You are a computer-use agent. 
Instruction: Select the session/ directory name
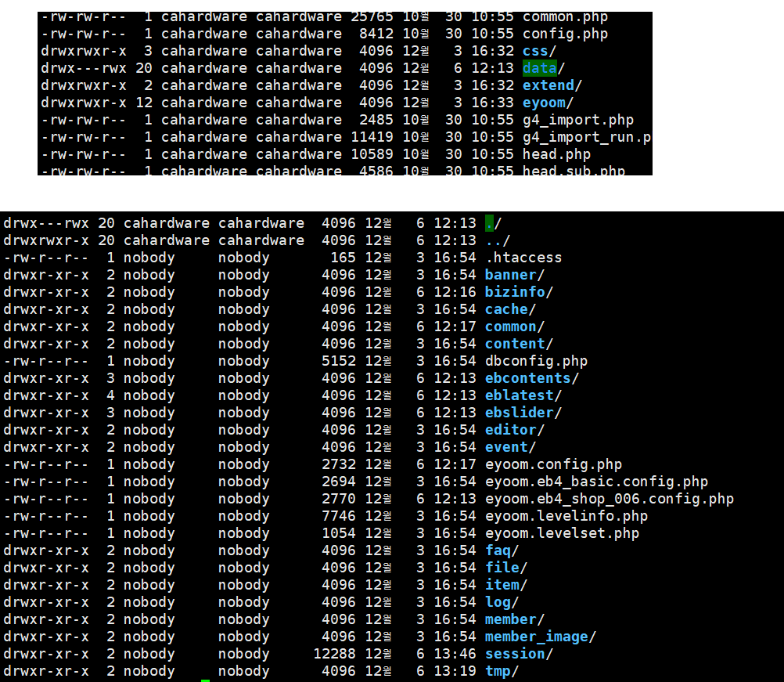pos(519,655)
